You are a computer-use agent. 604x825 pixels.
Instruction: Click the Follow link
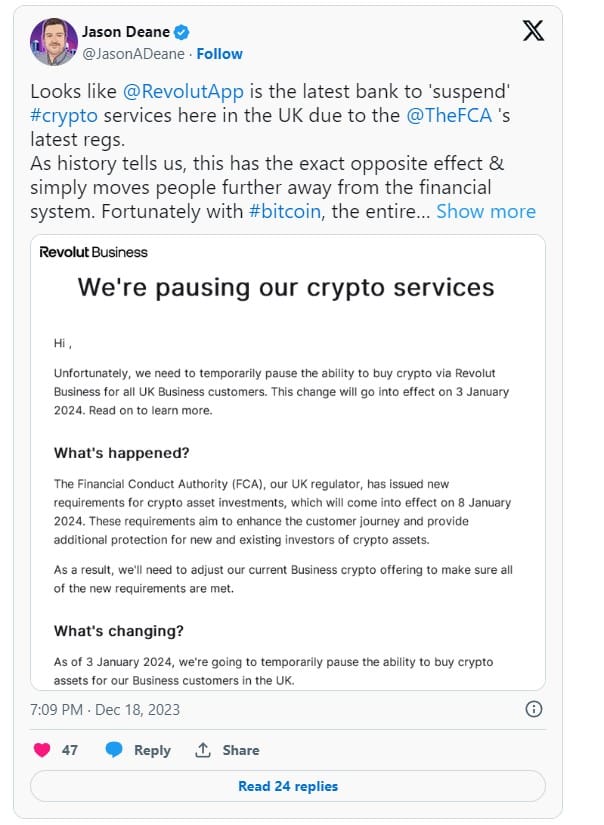coord(220,53)
